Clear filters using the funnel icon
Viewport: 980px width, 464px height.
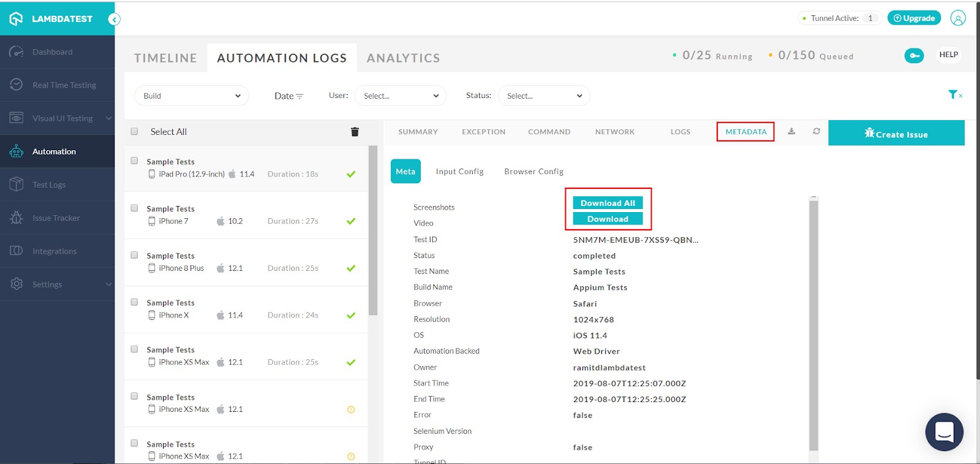pyautogui.click(x=954, y=94)
